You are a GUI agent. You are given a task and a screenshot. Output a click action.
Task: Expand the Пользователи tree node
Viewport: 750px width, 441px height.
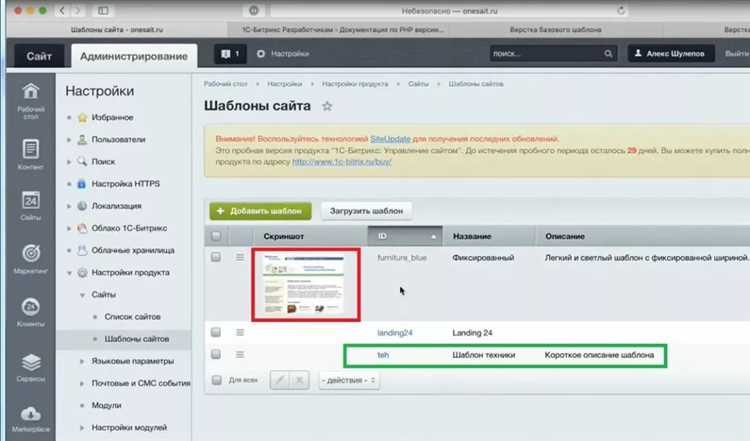(x=69, y=140)
